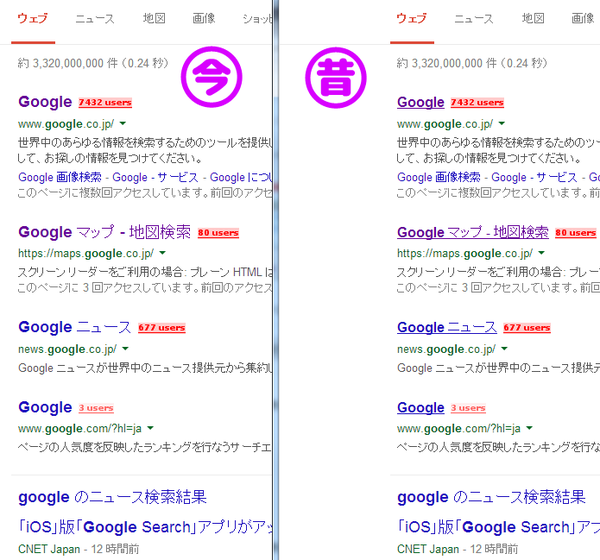Click CNET Japan source text in right panel
Viewport: 600px width, 560px height.
(x=428, y=549)
